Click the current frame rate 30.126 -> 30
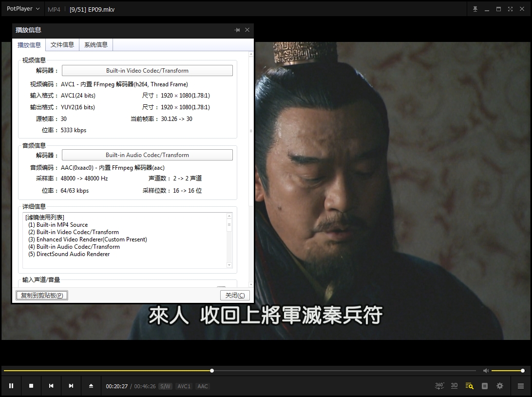 click(x=176, y=119)
